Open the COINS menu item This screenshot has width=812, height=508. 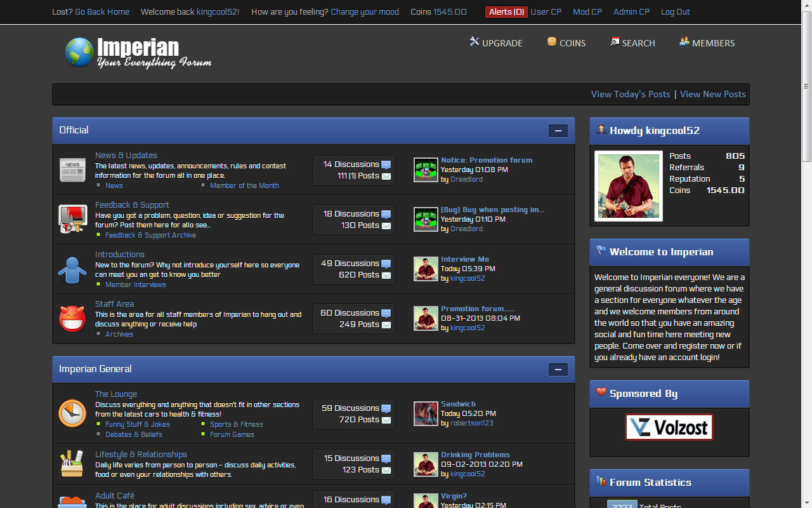pos(566,43)
